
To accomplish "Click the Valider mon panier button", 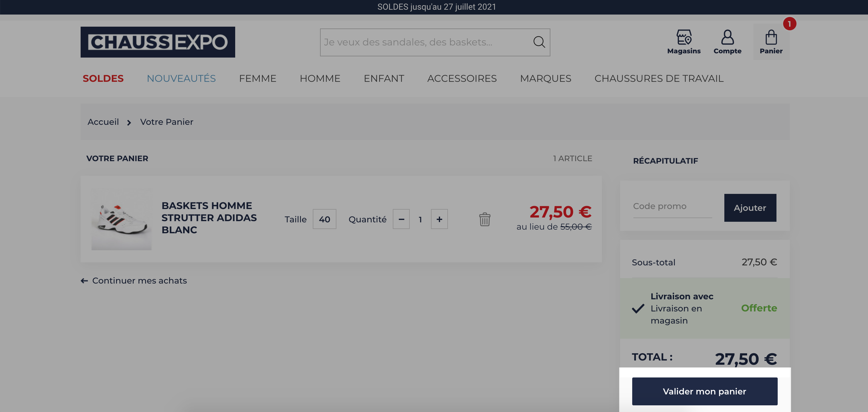I will pyautogui.click(x=705, y=391).
